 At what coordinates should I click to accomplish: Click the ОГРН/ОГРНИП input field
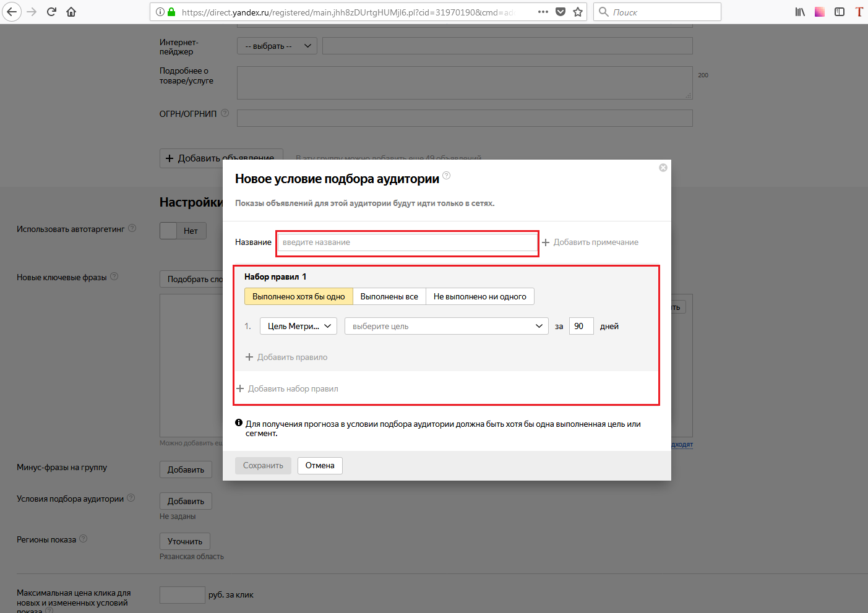465,118
